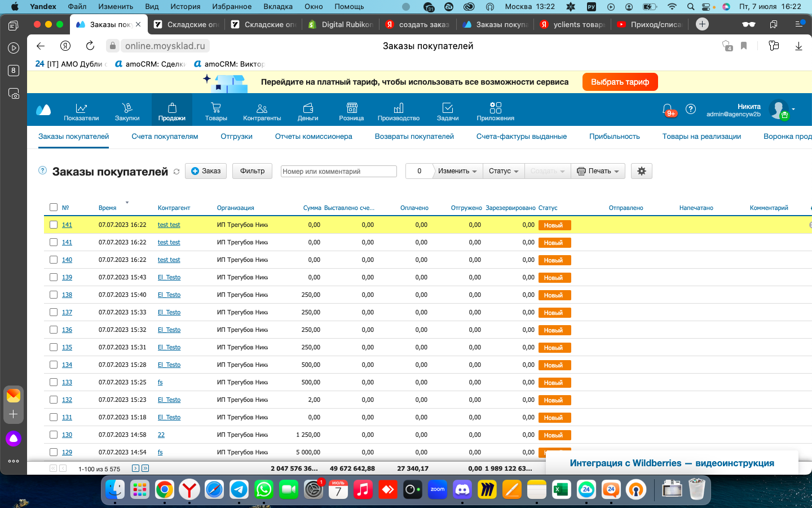The height and width of the screenshot is (508, 812).
Task: Bookmark the current page icon
Action: point(744,46)
